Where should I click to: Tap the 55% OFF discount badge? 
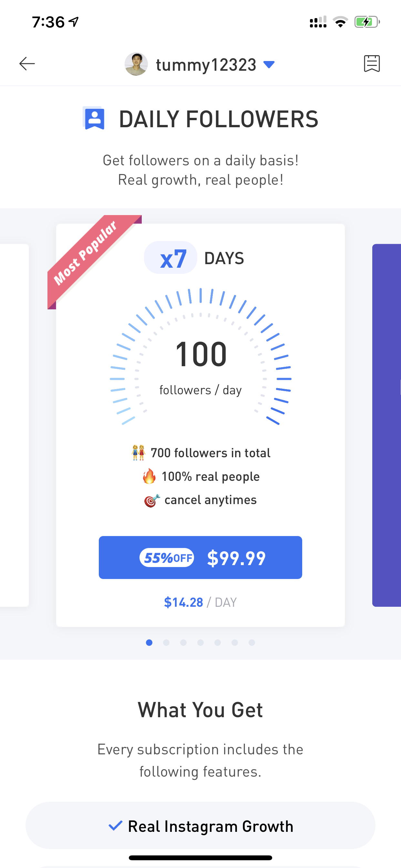(167, 558)
